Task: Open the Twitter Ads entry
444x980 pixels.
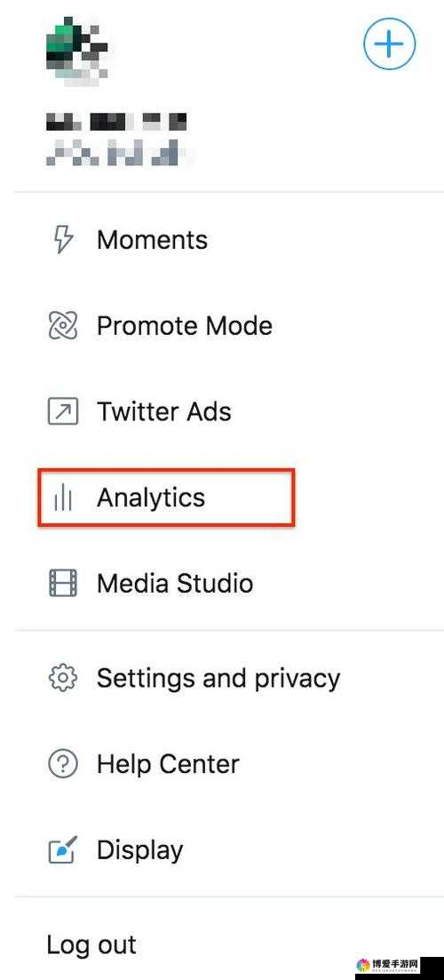Action: click(164, 411)
